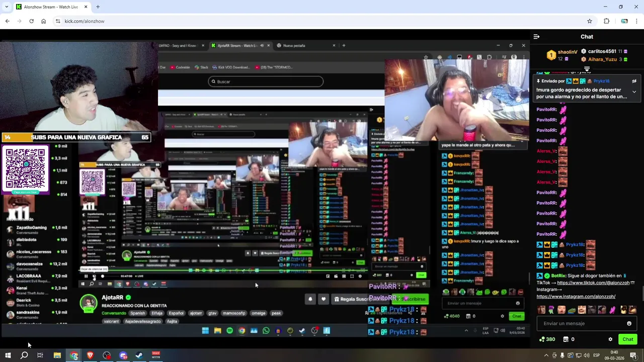The height and width of the screenshot is (362, 644).
Task: Select first emote in the quick emote row
Action: (x=541, y=310)
